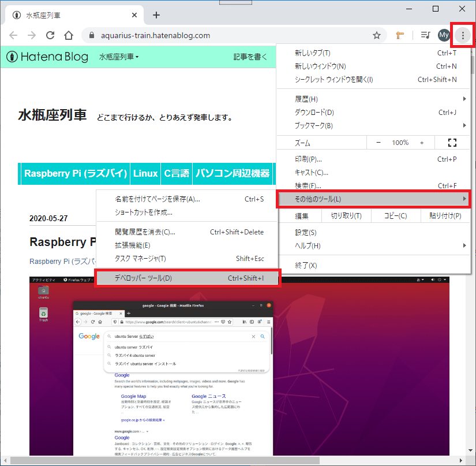
Task: Expand the ブックマーク(B) submenu
Action: point(374,125)
